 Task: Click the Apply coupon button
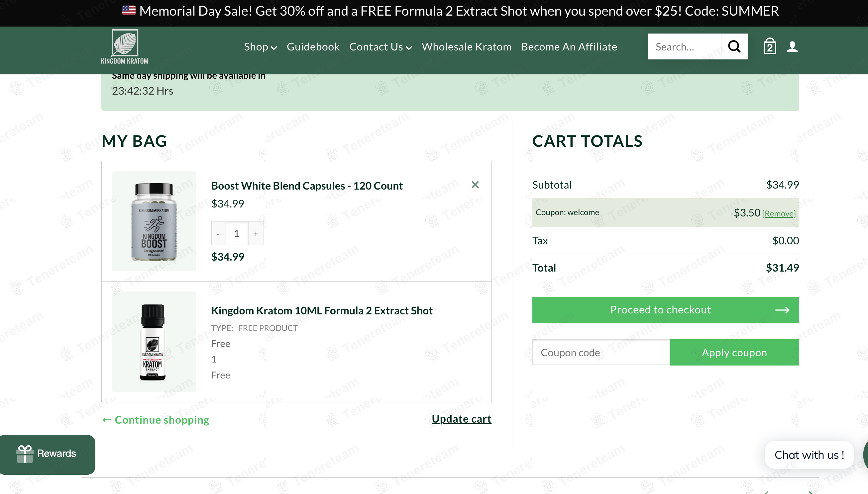pos(734,352)
